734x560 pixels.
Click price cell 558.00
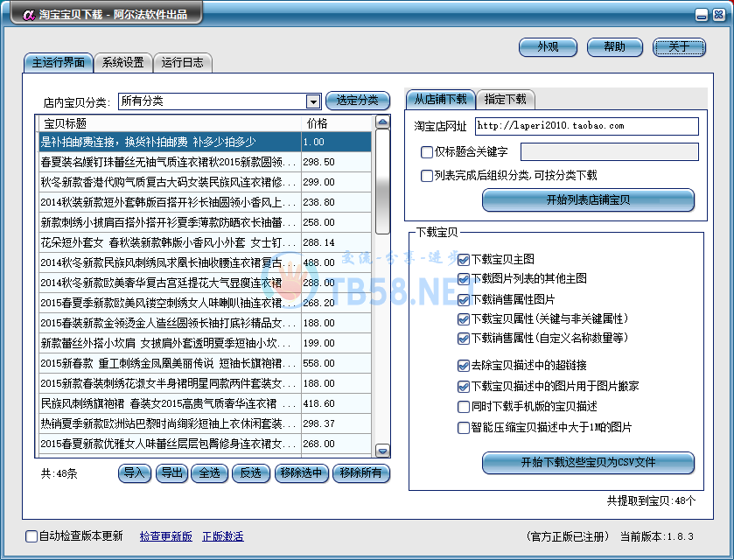(x=337, y=363)
